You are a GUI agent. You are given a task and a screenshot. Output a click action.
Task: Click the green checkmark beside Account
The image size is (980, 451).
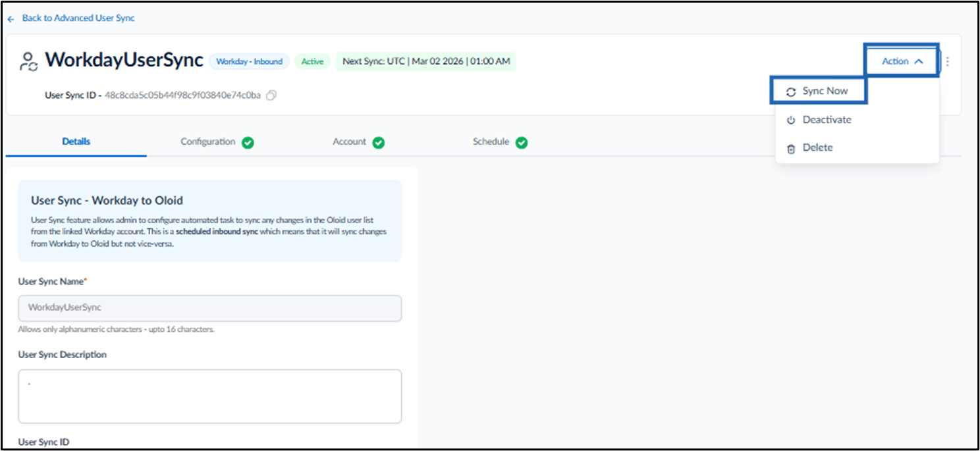pos(379,143)
